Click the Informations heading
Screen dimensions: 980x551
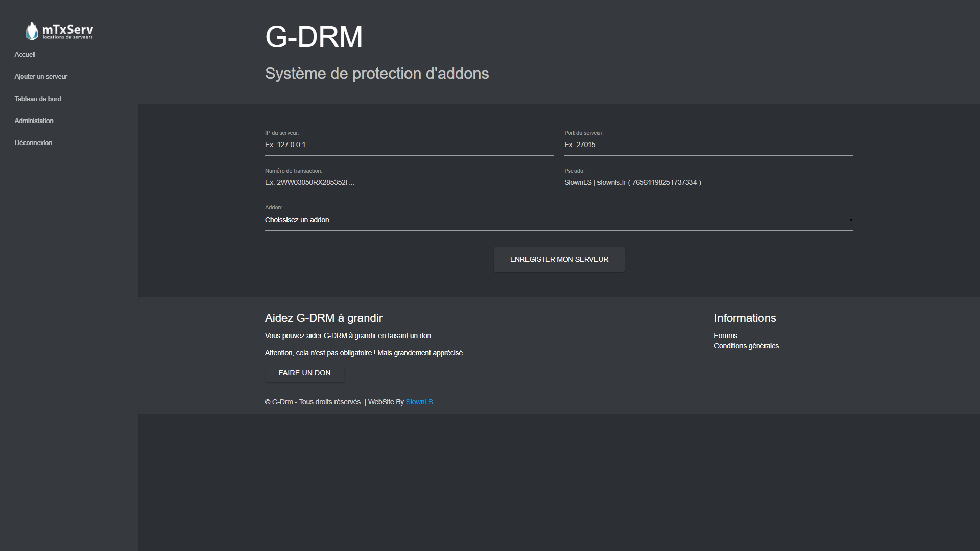[x=745, y=318]
